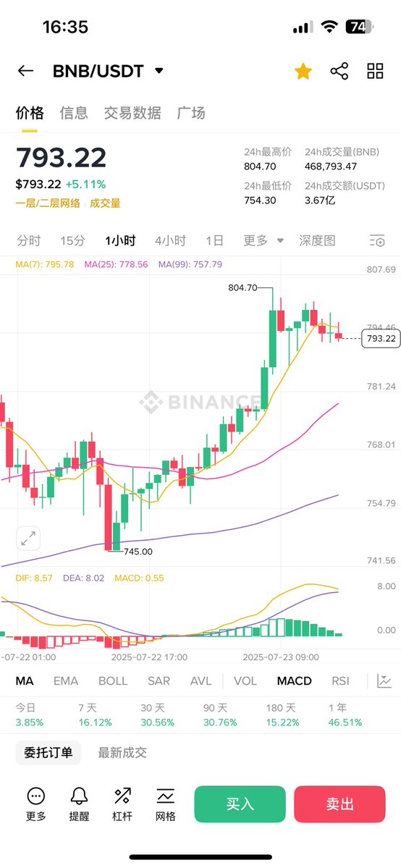Tap the 24h成交量 468,793.47 value
This screenshot has width=401, height=868.
click(331, 166)
